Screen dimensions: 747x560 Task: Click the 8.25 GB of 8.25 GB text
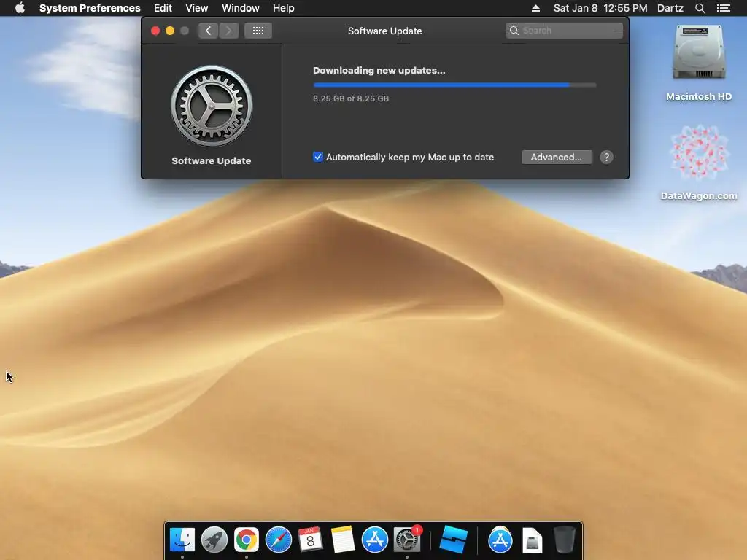click(x=351, y=98)
